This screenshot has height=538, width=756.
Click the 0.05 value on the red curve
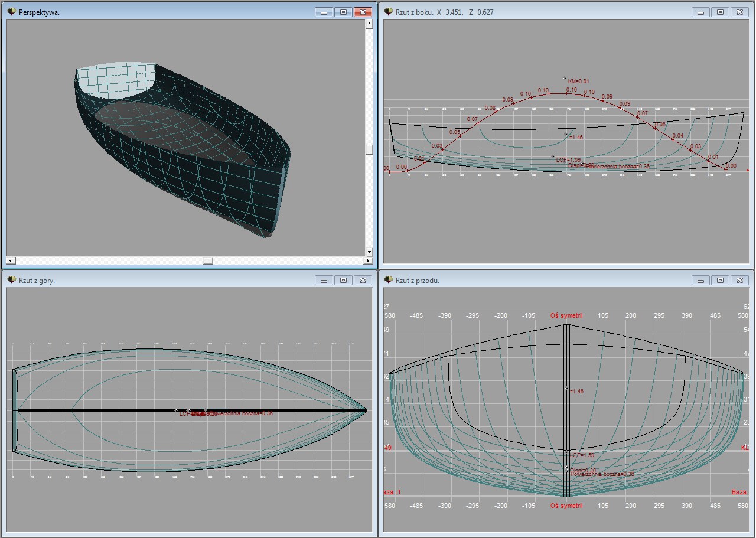coord(454,132)
